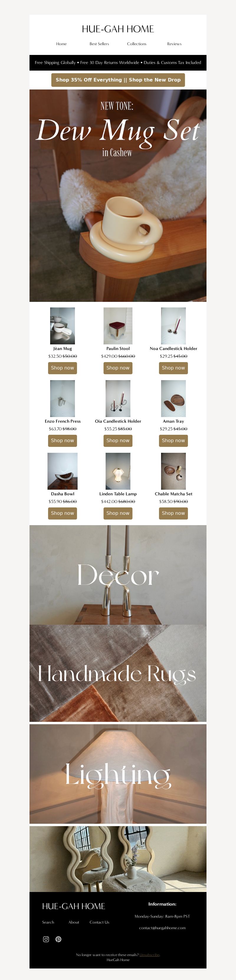Open the Reviews navigation link

[174, 44]
